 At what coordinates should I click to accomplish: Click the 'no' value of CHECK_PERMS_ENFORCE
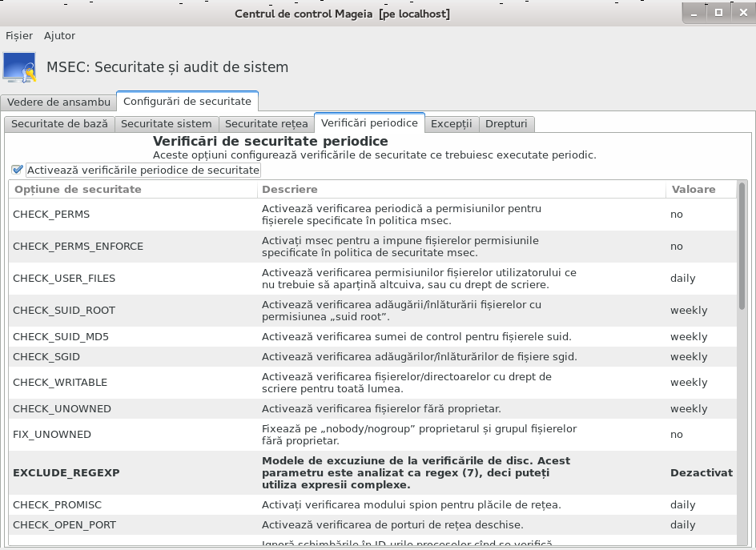click(677, 247)
